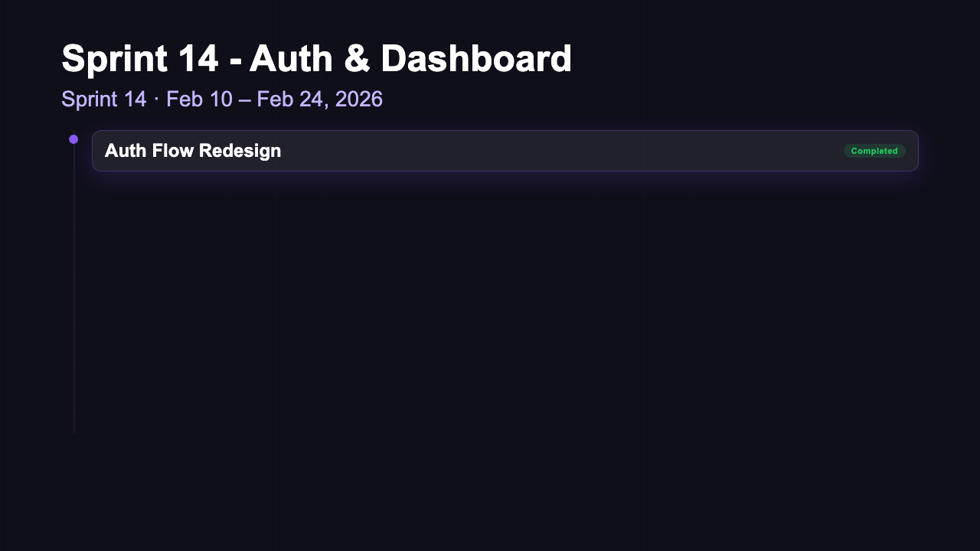Select the Auth Flow Redesign title text
This screenshot has height=551, width=980.
click(193, 151)
